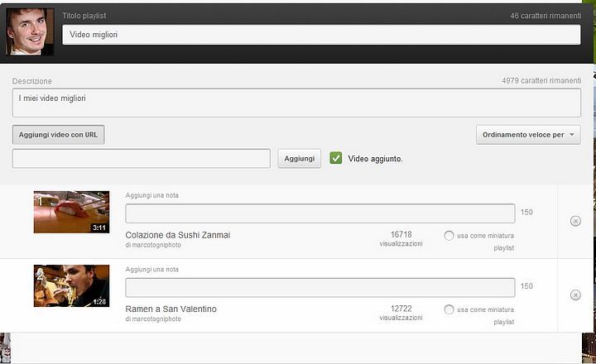Open marcotogniphoto link under Ramen a San Valentino

(x=156, y=319)
